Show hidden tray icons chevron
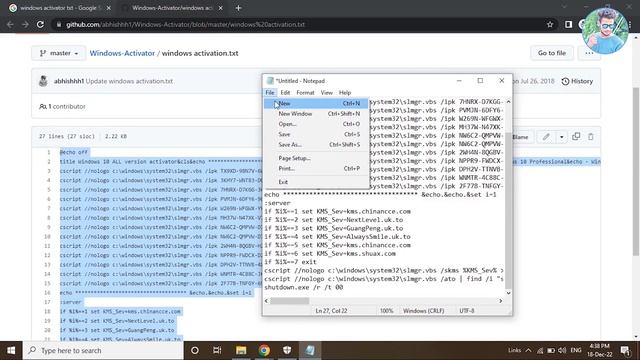 tap(528, 350)
